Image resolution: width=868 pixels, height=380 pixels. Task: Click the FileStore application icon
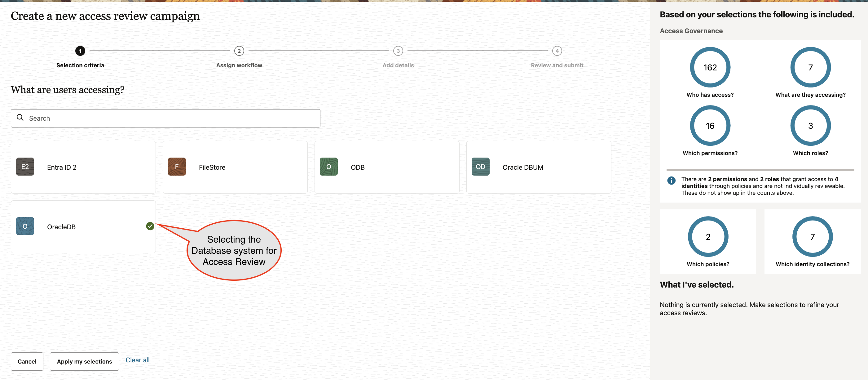coord(177,167)
